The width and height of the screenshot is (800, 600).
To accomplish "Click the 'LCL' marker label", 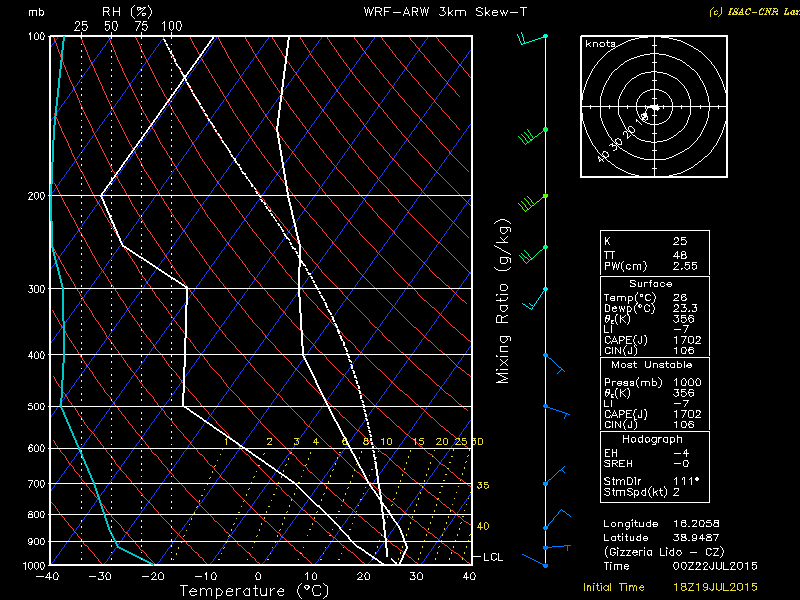I will coord(493,557).
